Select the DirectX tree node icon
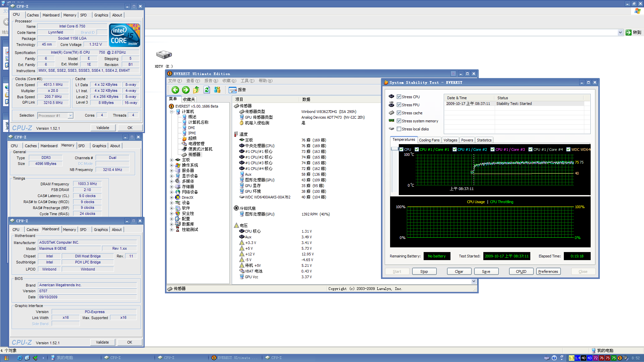This screenshot has width=644, height=362. tap(178, 197)
